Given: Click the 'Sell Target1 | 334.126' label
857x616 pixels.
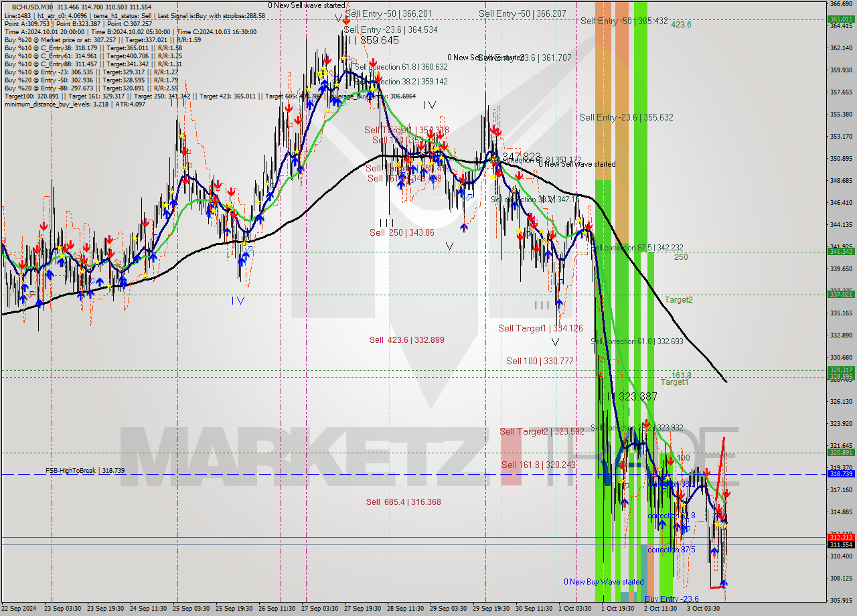Looking at the screenshot, I should (x=540, y=329).
